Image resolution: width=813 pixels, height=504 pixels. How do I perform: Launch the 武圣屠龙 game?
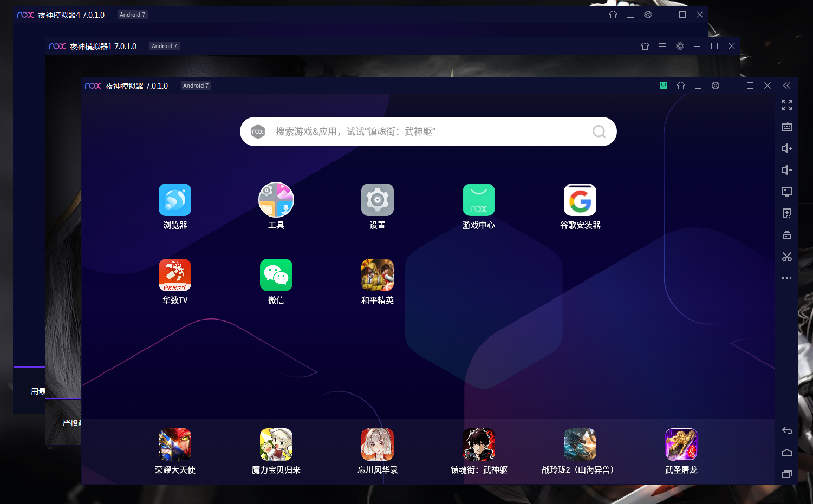(681, 444)
